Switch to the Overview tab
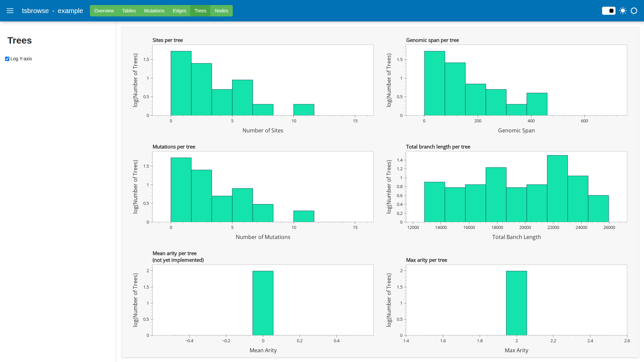Screen dimensions: 644x362 point(104,11)
